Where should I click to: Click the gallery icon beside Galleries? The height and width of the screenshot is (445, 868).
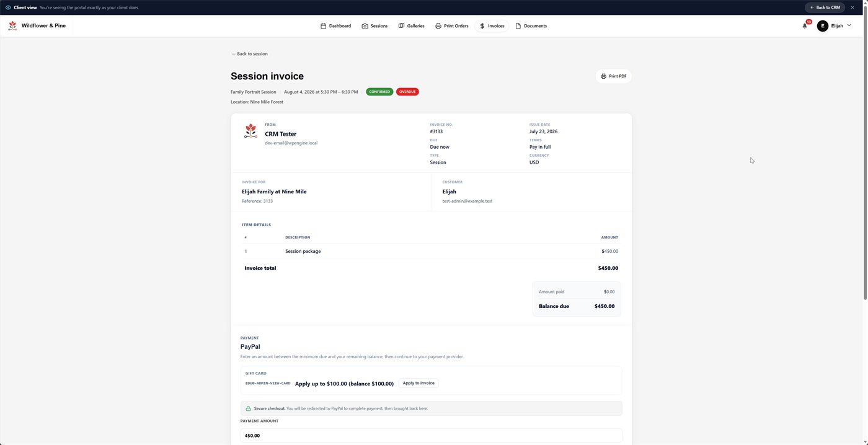(401, 26)
